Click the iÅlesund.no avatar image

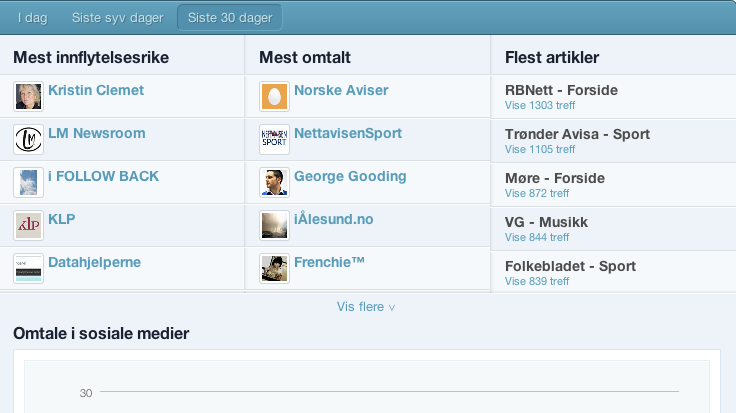pyautogui.click(x=274, y=225)
